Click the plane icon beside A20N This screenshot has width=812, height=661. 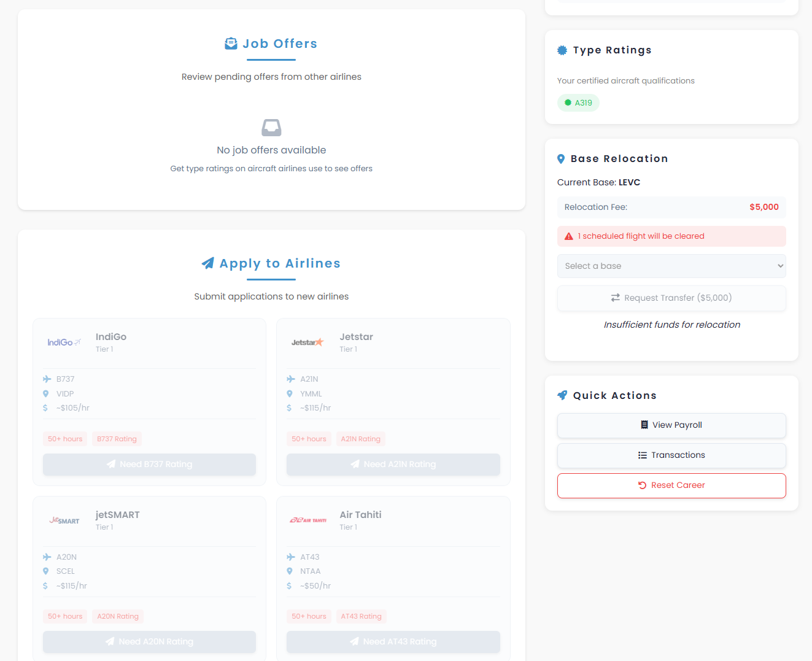tap(47, 557)
